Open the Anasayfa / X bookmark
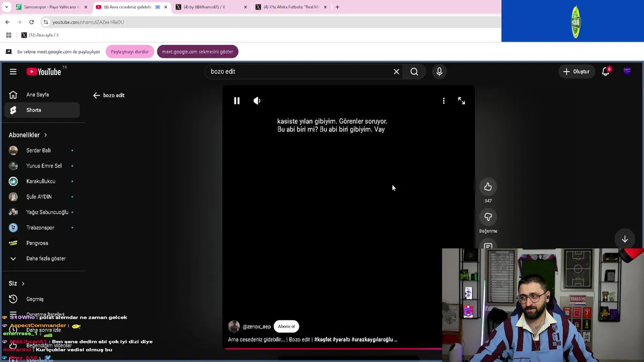This screenshot has width=644, height=362. [40, 35]
